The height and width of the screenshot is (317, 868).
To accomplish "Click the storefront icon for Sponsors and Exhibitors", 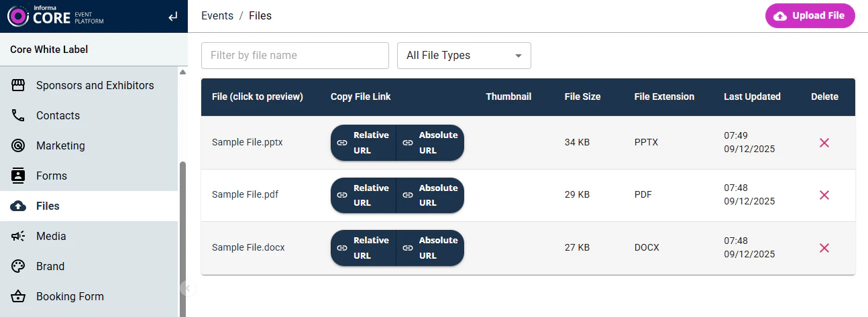I will (19, 85).
